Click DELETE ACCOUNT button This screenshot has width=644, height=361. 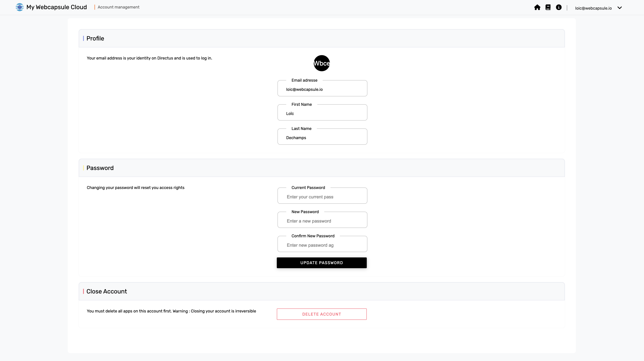coord(322,314)
